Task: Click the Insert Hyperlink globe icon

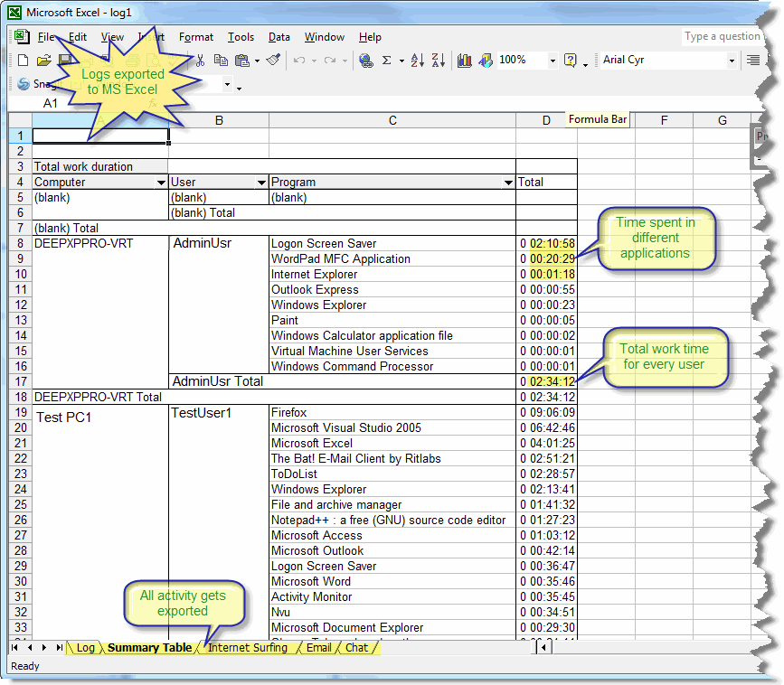Action: 366,61
